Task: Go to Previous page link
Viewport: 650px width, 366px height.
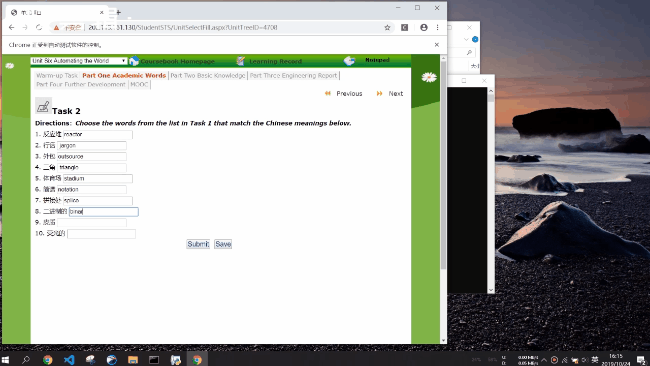Action: 349,94
